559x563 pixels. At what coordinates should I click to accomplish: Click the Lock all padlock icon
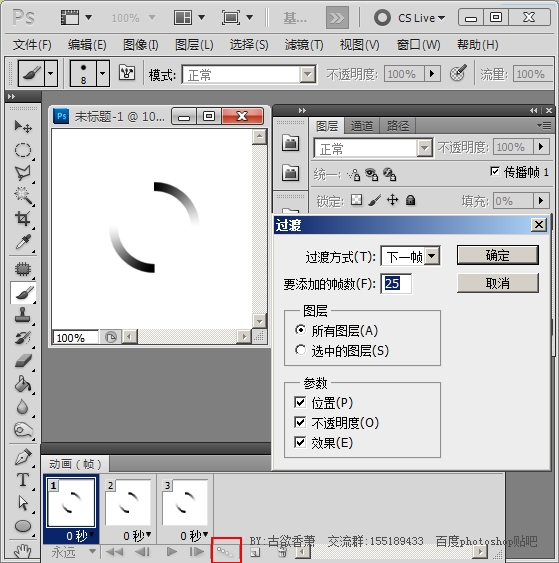click(410, 200)
